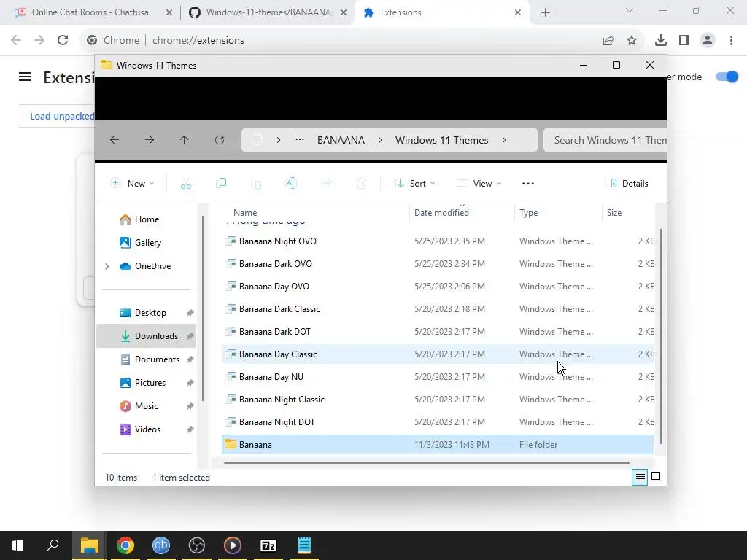
Task: Open Desktop in the navigation pane
Action: point(150,313)
